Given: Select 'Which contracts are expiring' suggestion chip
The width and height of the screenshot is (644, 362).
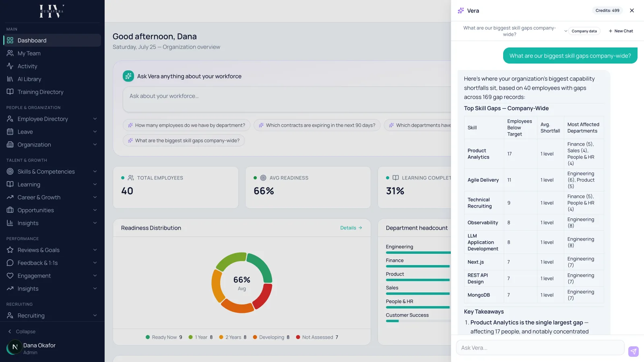Looking at the screenshot, I should coord(317,125).
